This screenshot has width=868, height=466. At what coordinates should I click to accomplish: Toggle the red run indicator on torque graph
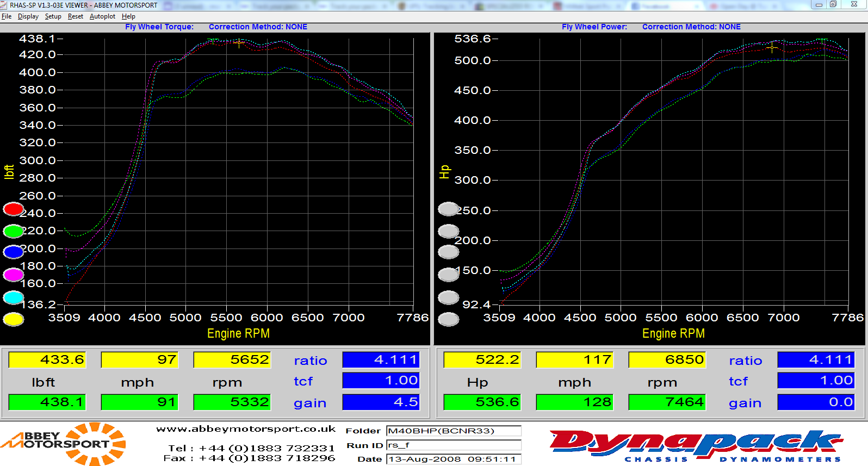(x=14, y=209)
